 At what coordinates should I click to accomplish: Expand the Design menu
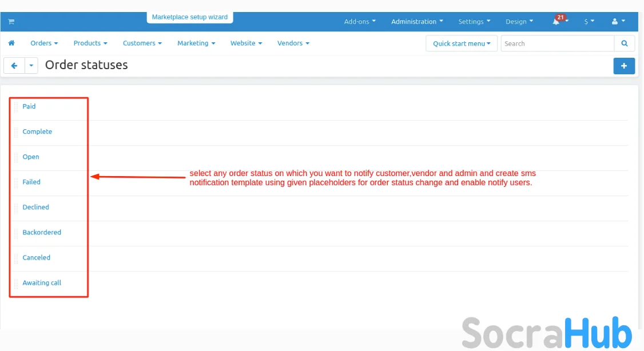tap(519, 21)
